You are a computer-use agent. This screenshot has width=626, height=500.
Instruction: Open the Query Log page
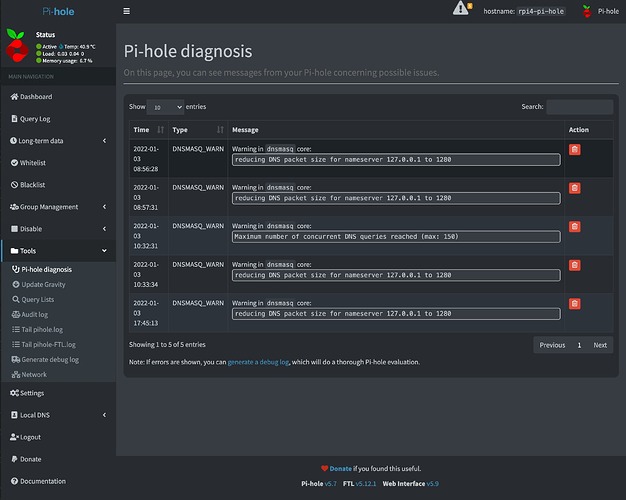[36, 119]
